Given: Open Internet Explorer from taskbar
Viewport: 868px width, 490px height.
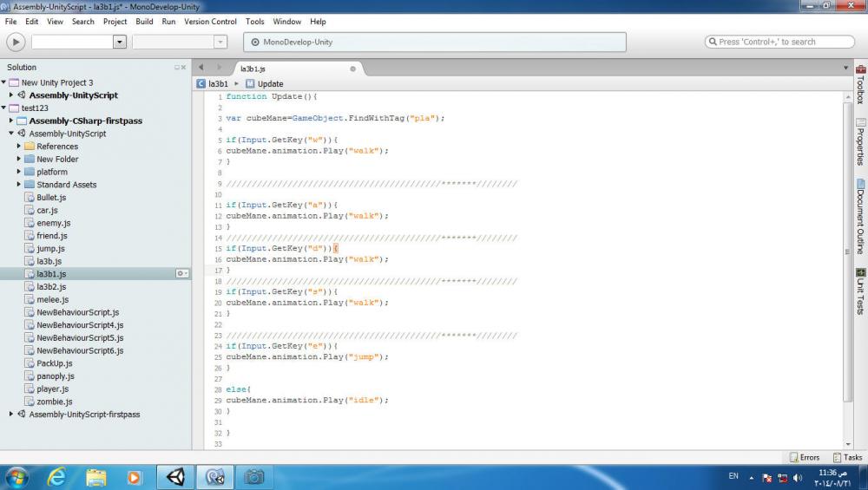Looking at the screenshot, I should pos(56,477).
